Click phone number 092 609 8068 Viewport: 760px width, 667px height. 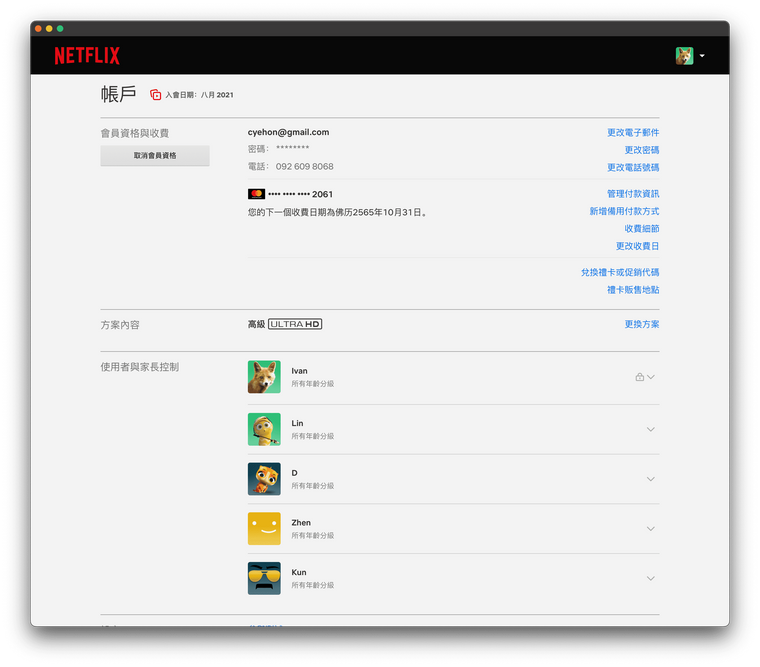(x=304, y=167)
